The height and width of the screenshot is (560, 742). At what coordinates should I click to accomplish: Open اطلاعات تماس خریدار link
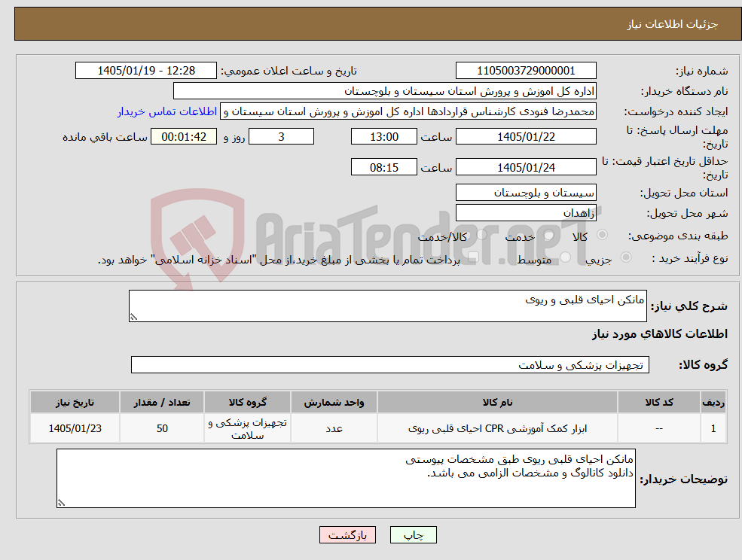pyautogui.click(x=167, y=111)
